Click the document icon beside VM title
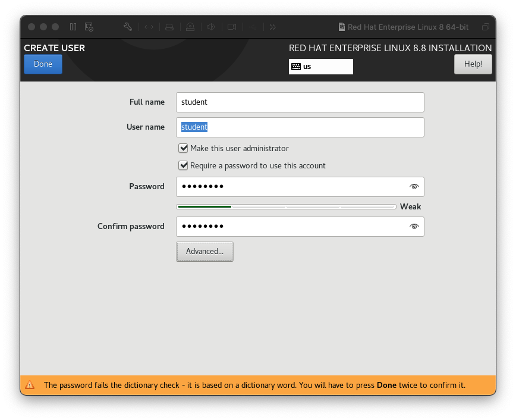 pyautogui.click(x=342, y=27)
